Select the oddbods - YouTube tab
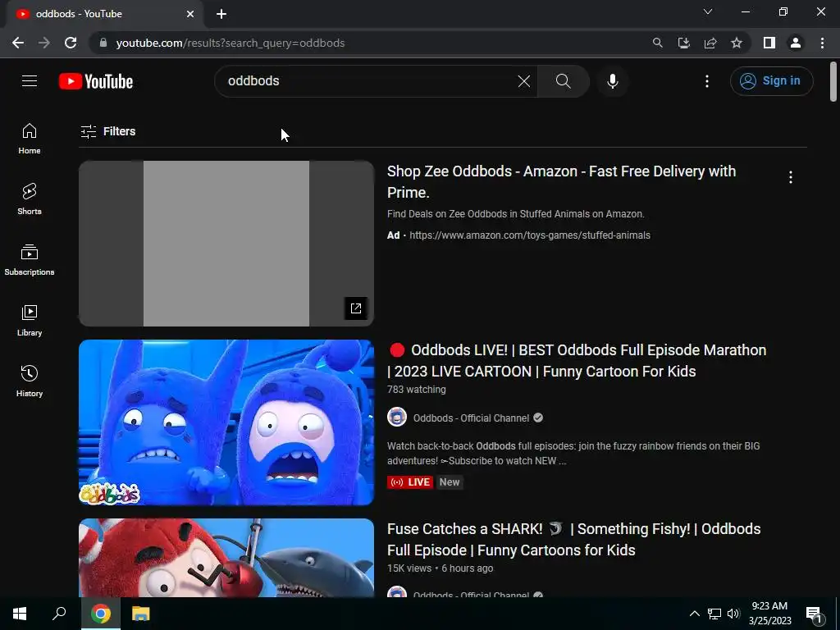840x630 pixels. coord(104,14)
